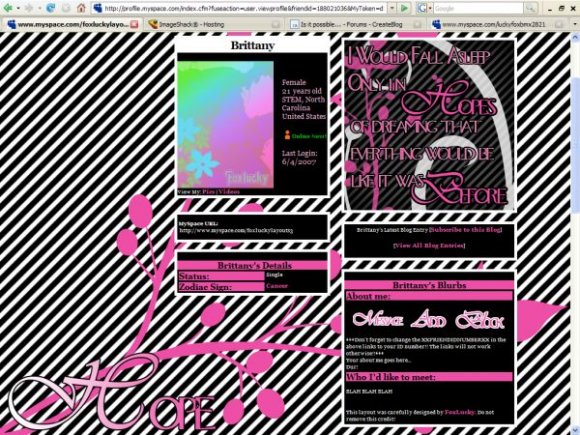Close the active foxluckylayo tab with red X
Screen dimensions: 580x435
coord(134,24)
